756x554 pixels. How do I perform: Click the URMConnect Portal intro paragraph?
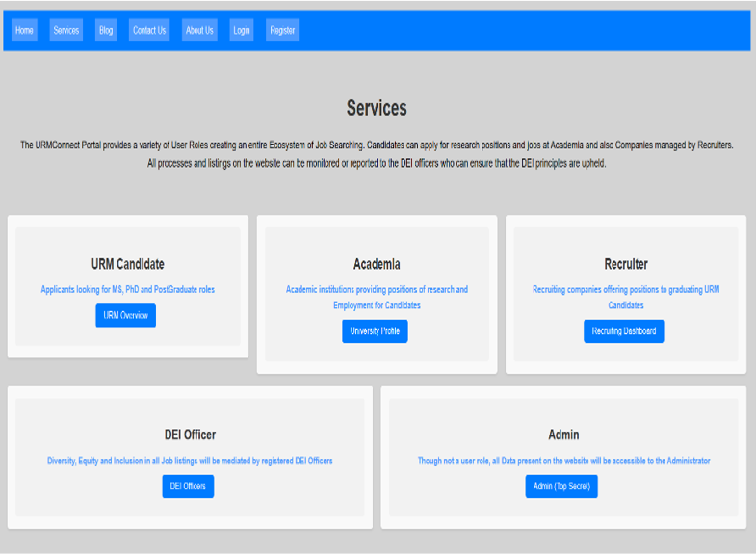click(377, 154)
